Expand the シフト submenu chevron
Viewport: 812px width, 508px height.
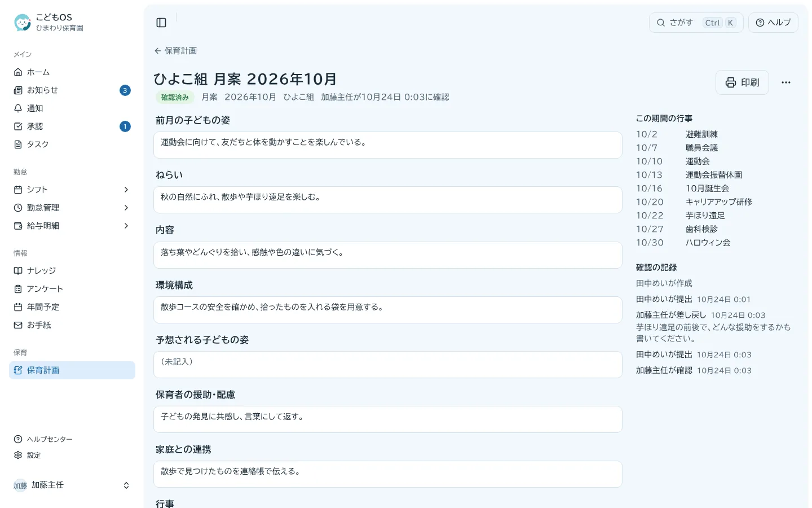pyautogui.click(x=126, y=190)
